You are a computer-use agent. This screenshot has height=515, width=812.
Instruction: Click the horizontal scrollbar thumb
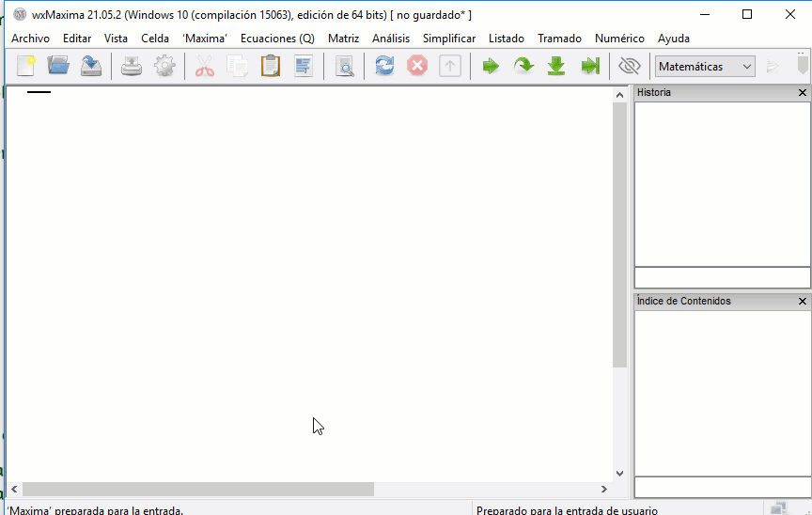pyautogui.click(x=198, y=489)
